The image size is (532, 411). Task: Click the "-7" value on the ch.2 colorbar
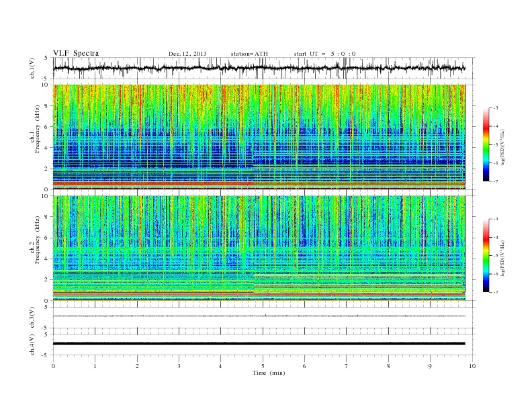pyautogui.click(x=496, y=292)
